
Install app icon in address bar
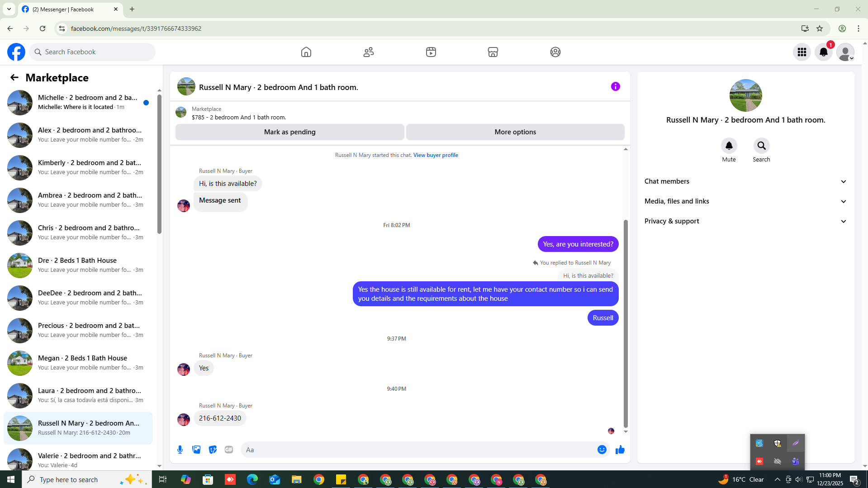pyautogui.click(x=805, y=28)
